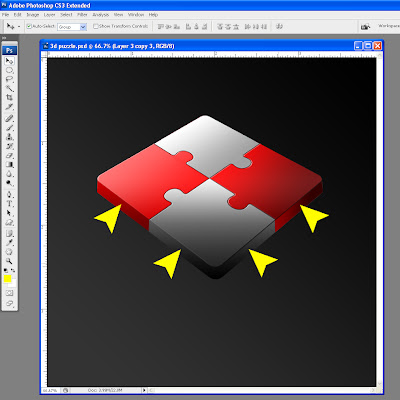Open the Select menu
Image resolution: width=400 pixels, height=400 pixels.
pos(66,15)
